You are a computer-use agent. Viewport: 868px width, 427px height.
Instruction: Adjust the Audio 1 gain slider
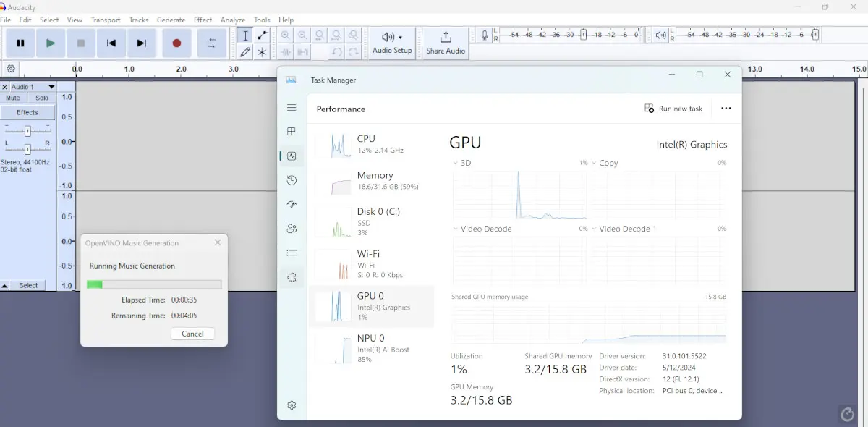coord(27,131)
